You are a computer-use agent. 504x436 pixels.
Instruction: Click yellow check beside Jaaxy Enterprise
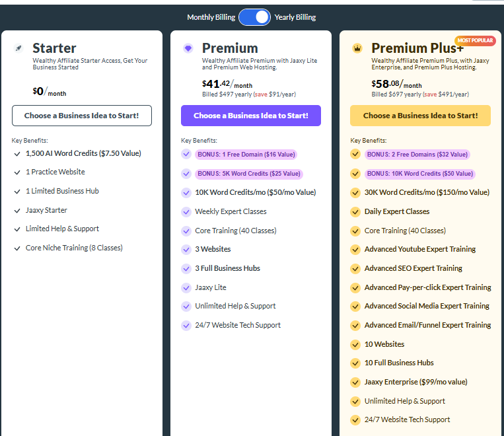[x=355, y=382]
